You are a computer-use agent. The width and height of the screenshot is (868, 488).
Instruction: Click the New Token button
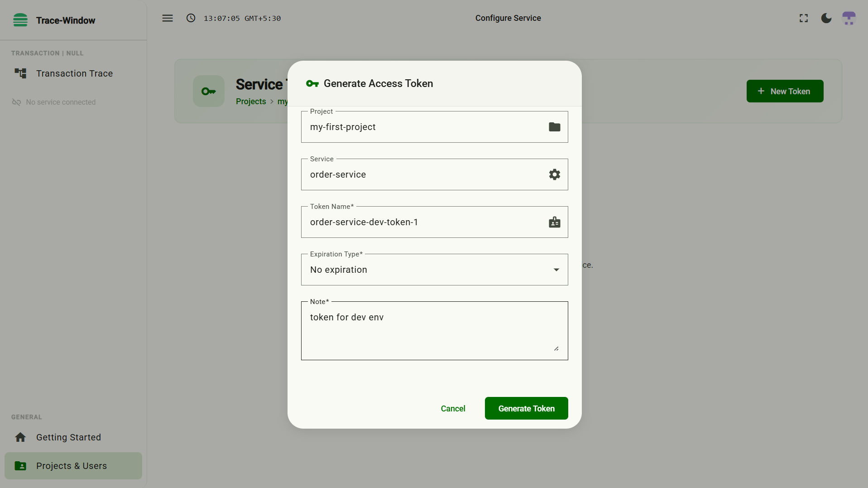(785, 91)
